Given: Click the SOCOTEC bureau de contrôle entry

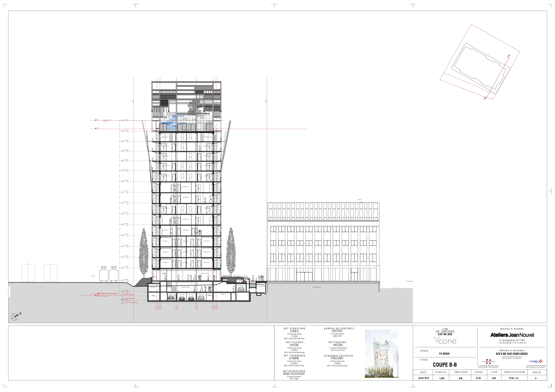Looking at the screenshot, I should [337, 331].
